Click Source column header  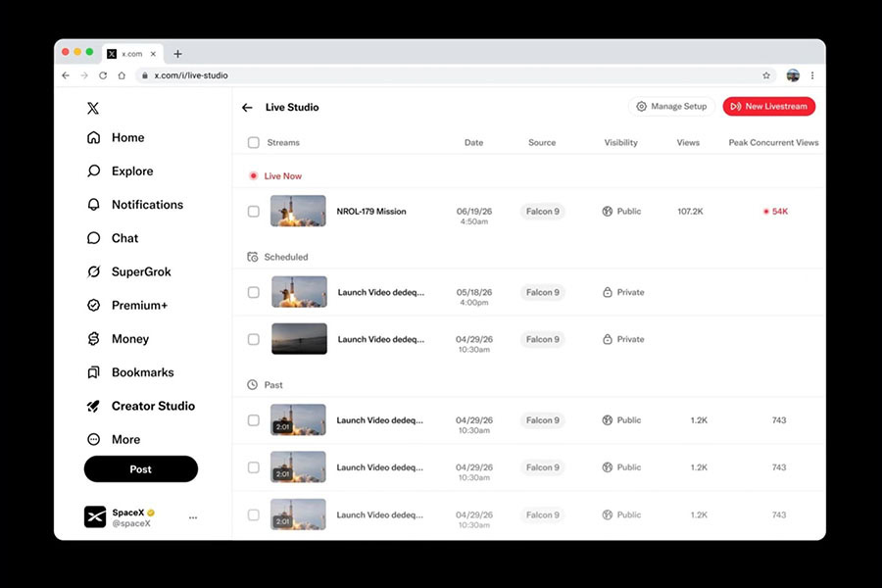(542, 143)
